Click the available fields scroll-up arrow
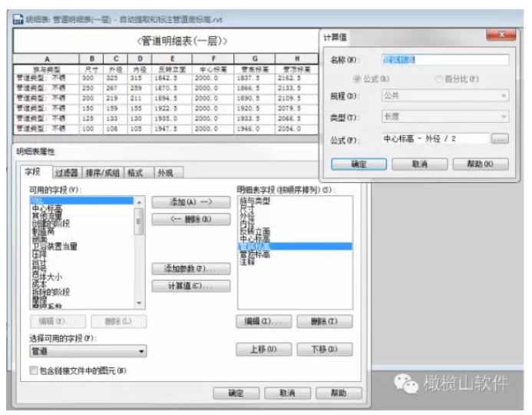 [139, 201]
